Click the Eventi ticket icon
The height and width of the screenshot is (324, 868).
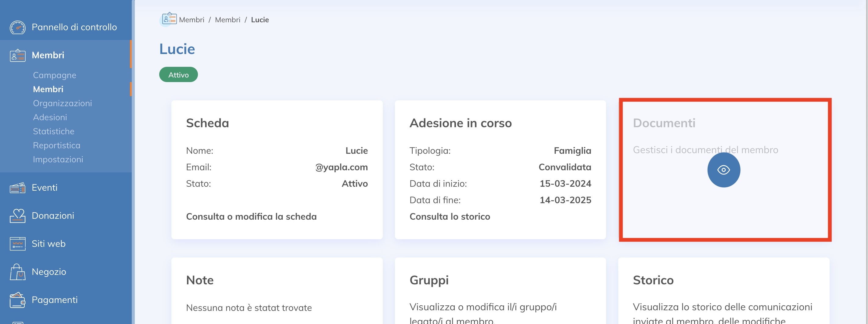pyautogui.click(x=17, y=188)
